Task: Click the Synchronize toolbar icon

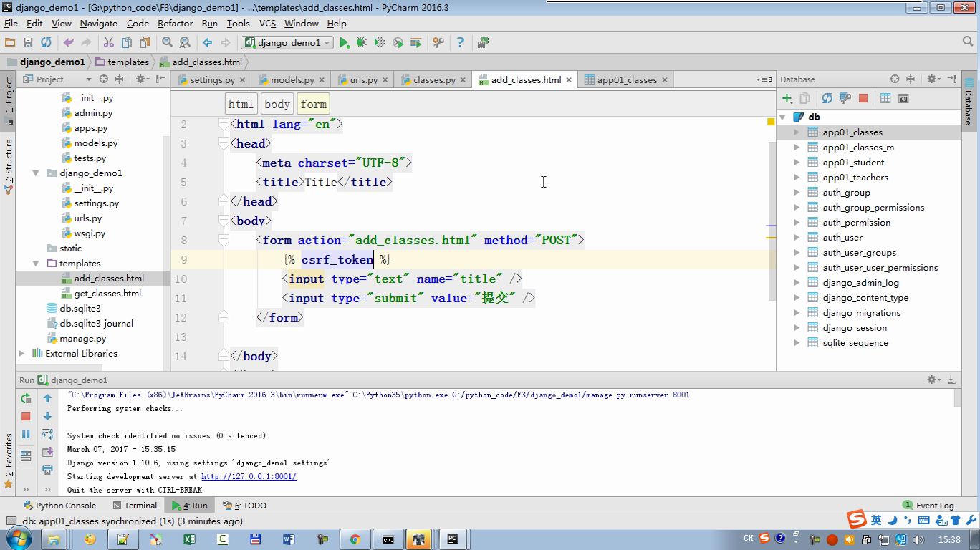Action: (46, 43)
